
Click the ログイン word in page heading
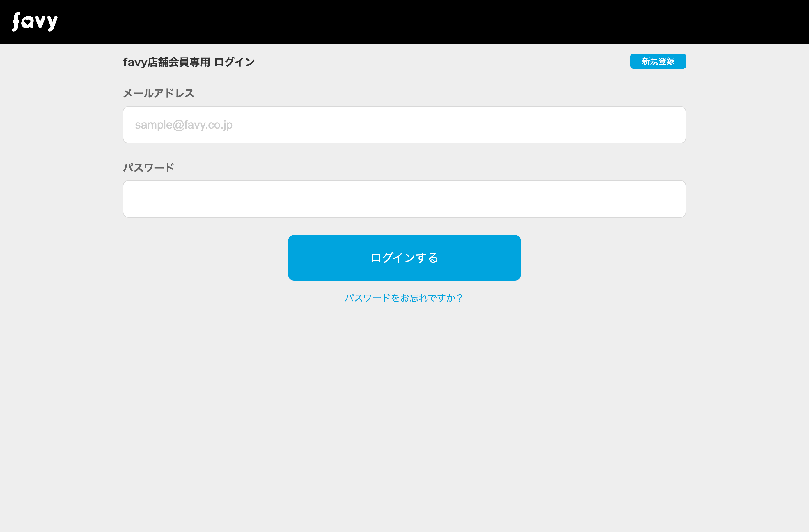234,62
